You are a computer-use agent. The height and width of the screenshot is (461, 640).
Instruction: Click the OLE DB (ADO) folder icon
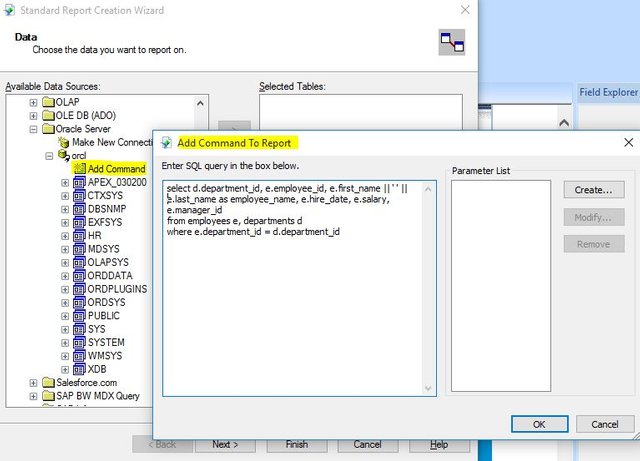point(48,116)
